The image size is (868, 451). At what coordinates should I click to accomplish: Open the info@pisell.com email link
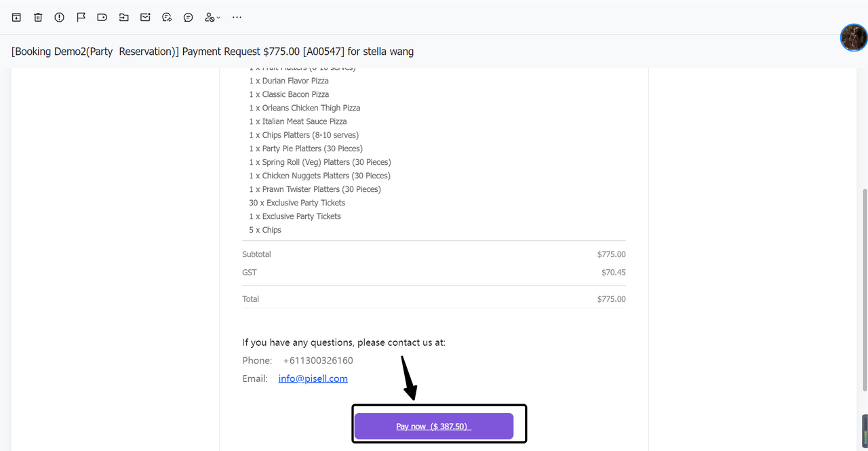point(313,378)
